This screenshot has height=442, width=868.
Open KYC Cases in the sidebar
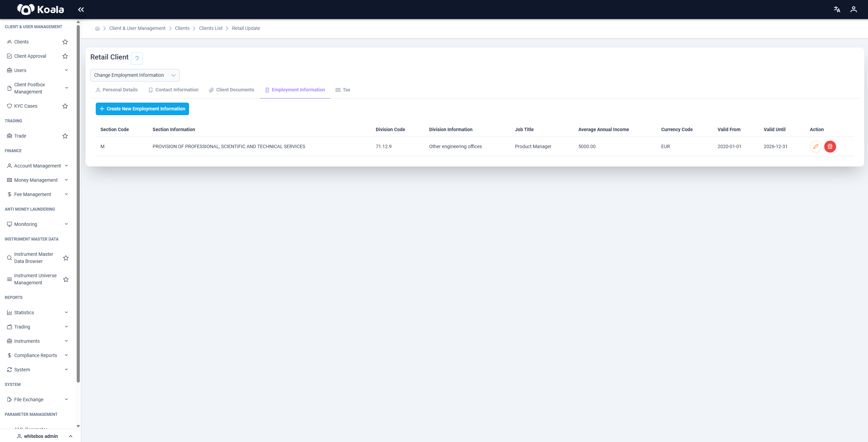tap(26, 106)
